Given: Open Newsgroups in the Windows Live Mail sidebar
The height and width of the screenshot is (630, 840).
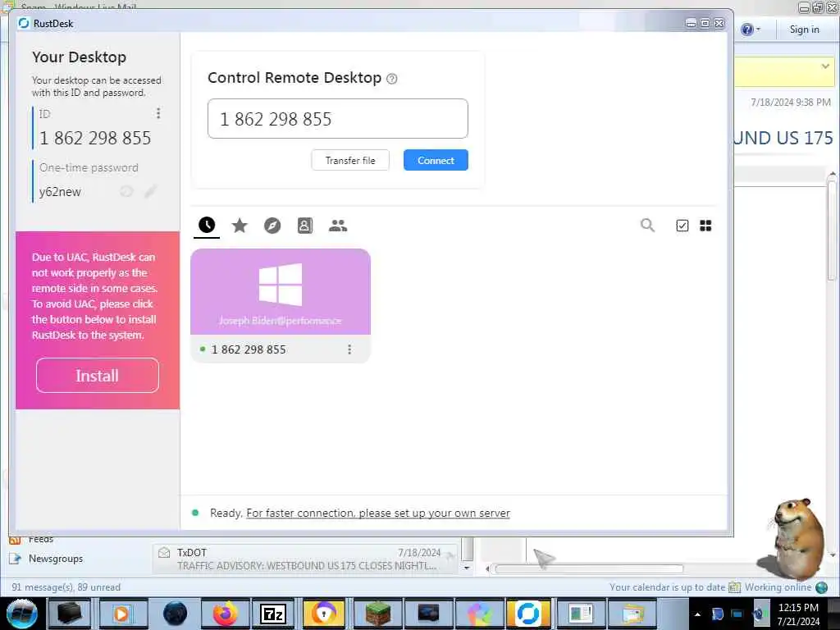Looking at the screenshot, I should (x=56, y=558).
